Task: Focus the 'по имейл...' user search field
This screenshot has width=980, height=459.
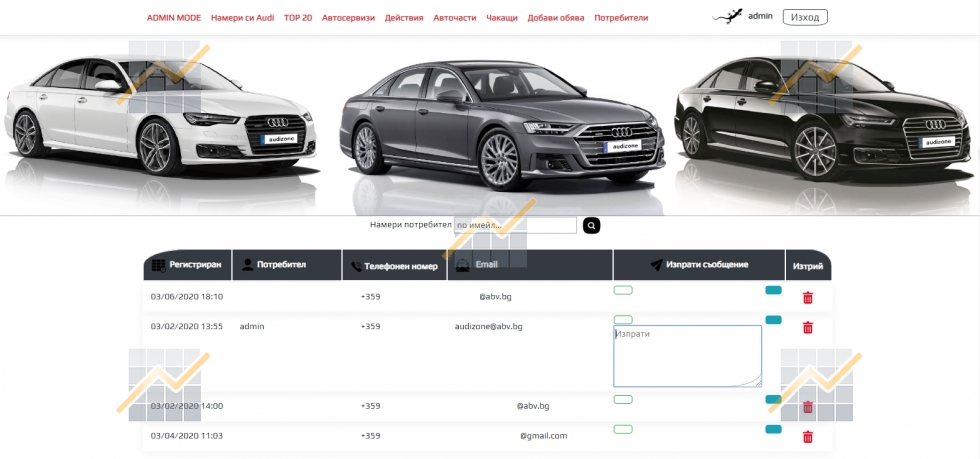Action: click(x=515, y=225)
